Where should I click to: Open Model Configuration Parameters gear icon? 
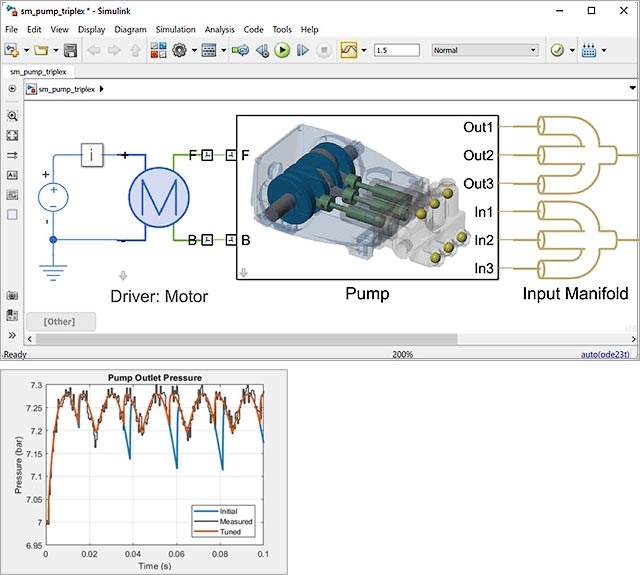pyautogui.click(x=179, y=50)
